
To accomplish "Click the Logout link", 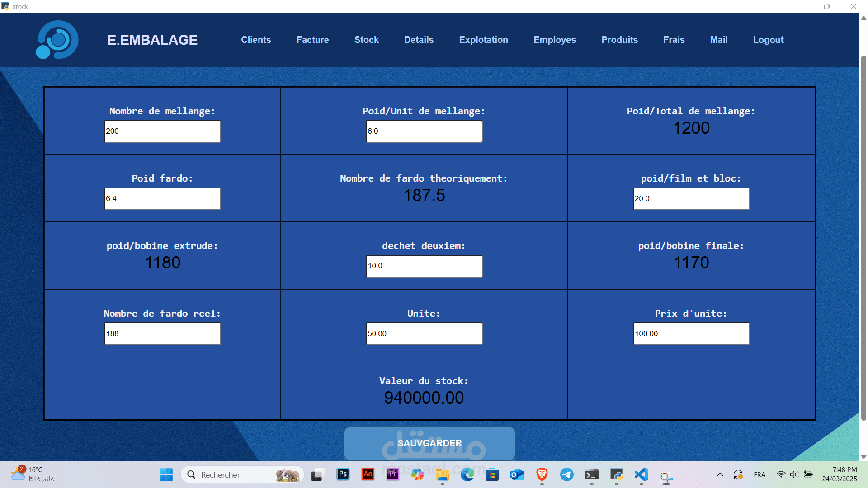I will (768, 40).
